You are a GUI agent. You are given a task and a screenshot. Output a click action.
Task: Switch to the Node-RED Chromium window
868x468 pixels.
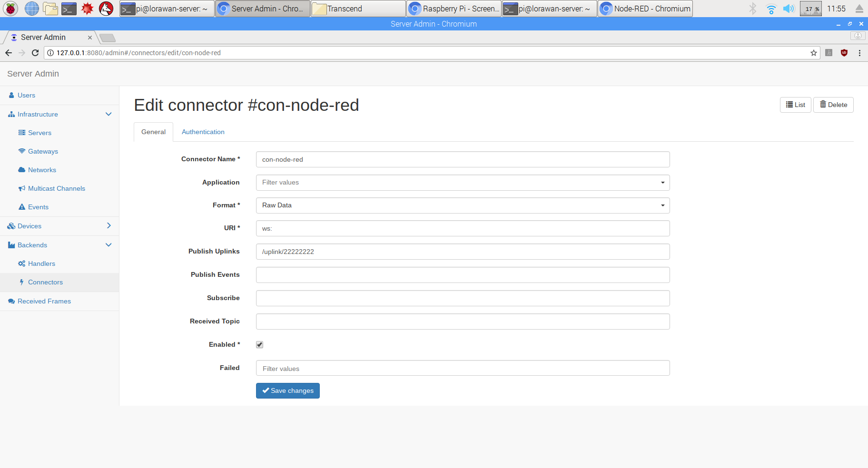(x=645, y=8)
